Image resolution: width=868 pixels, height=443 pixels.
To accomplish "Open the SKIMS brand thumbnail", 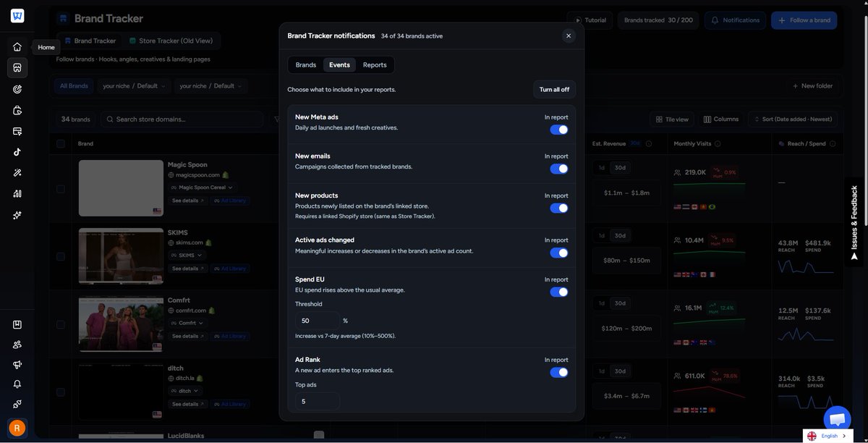I will [x=121, y=256].
